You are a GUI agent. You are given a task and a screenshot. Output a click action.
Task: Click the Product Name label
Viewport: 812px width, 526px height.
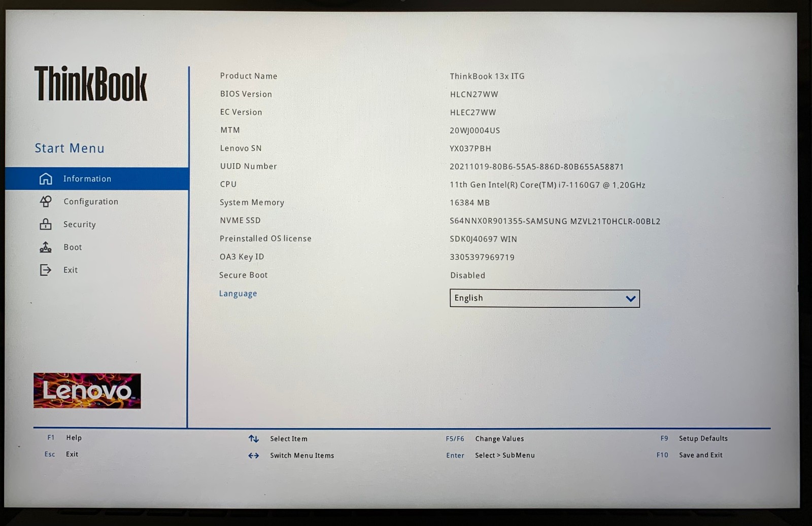(249, 76)
